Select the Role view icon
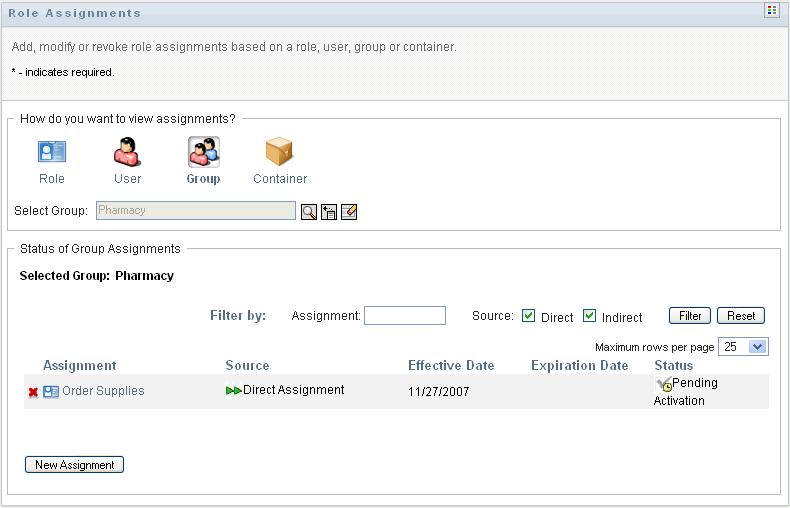The width and height of the screenshot is (790, 508). click(x=51, y=153)
